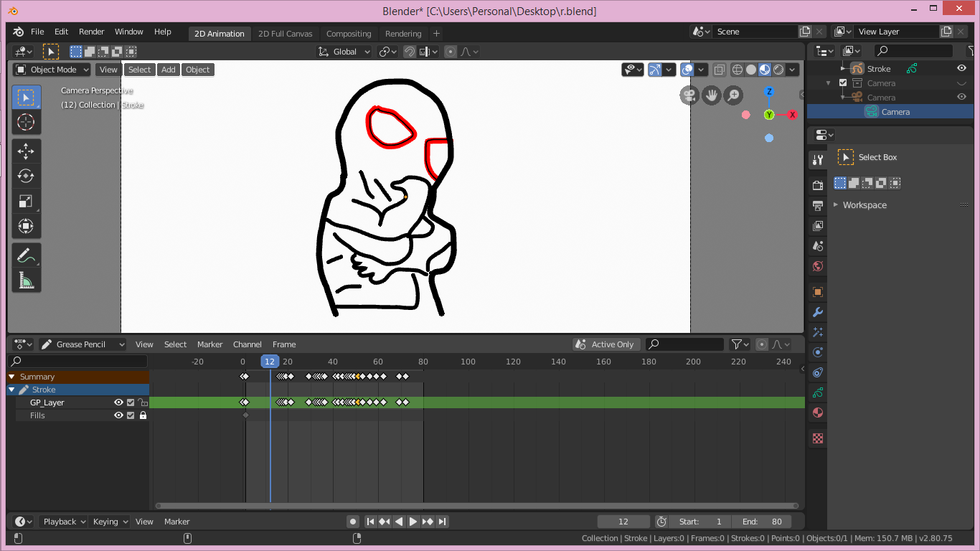Unlock the Fills layer lock icon
Image resolution: width=980 pixels, height=551 pixels.
(143, 415)
